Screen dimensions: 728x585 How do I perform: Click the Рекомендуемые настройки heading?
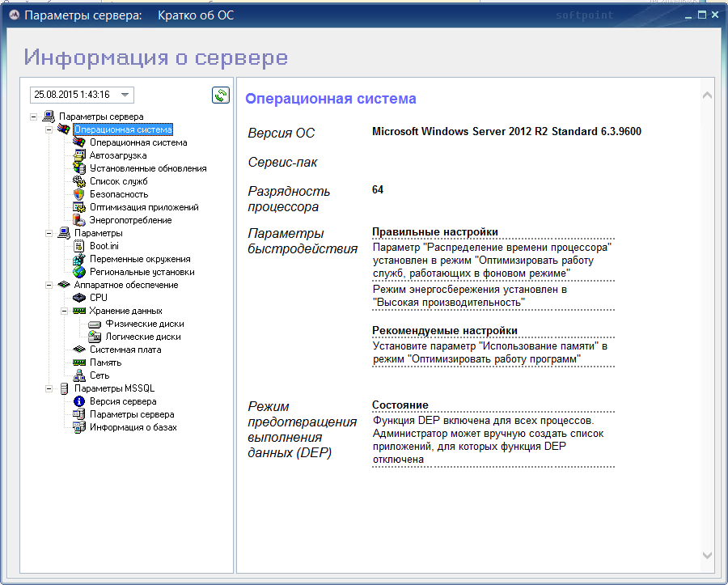click(445, 331)
